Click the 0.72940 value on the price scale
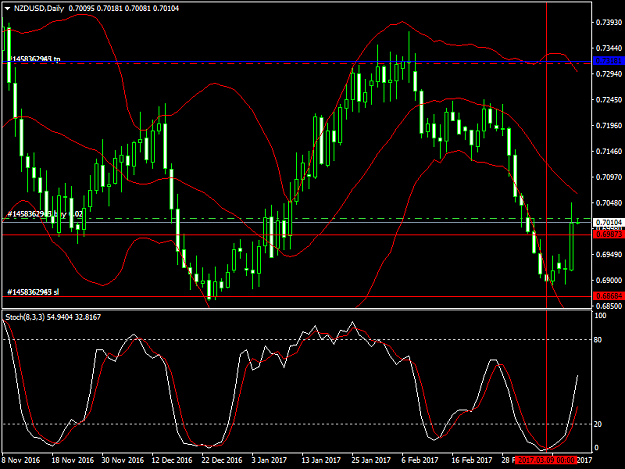625x469 pixels. click(609, 74)
